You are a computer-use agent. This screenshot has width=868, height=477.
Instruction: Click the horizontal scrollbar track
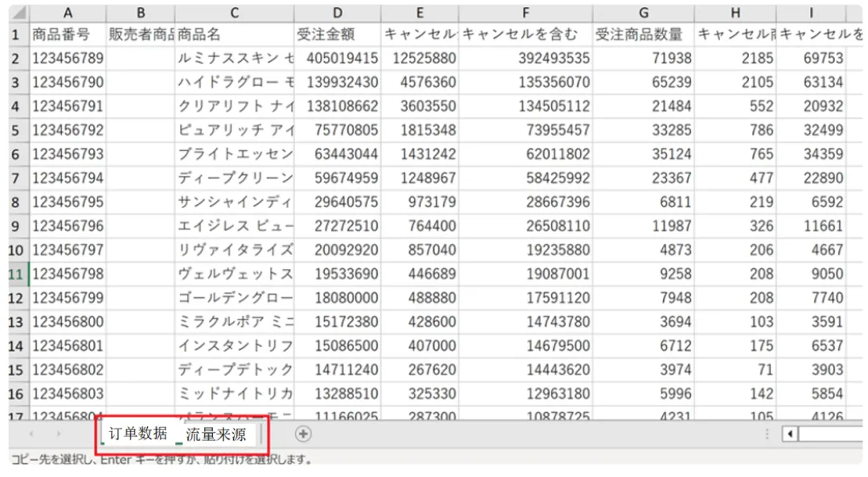click(828, 434)
